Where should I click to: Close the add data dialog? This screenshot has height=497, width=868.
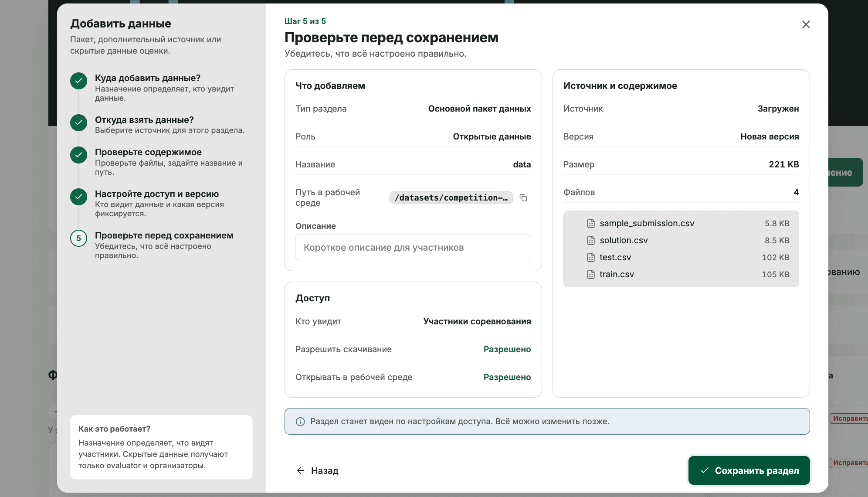pos(806,24)
